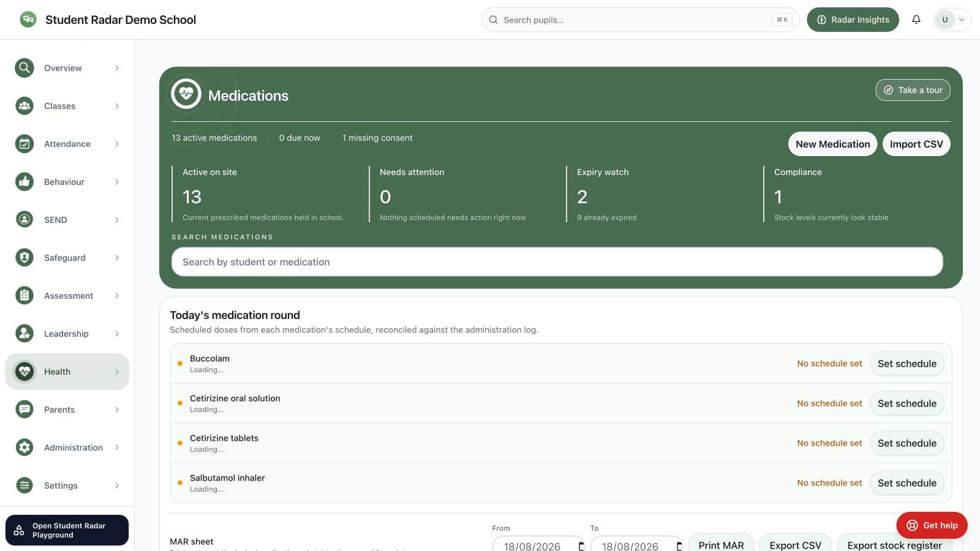Viewport: 980px width, 551px height.
Task: Expand the Attendance menu chevron
Action: coord(116,144)
